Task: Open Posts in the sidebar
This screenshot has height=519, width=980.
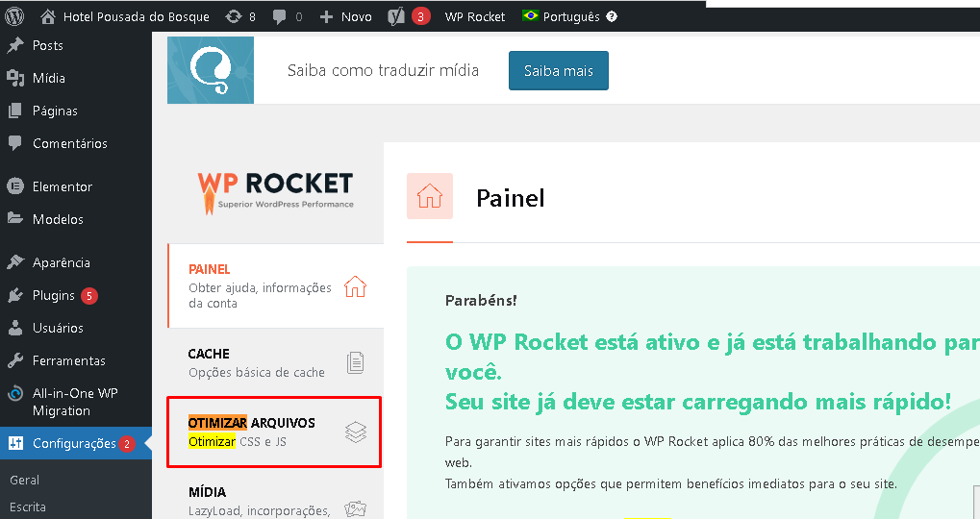Action: click(47, 45)
